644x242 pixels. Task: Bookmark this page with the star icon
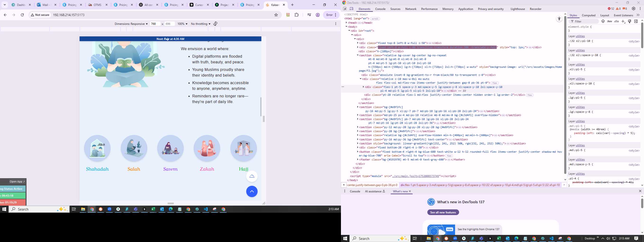(276, 15)
